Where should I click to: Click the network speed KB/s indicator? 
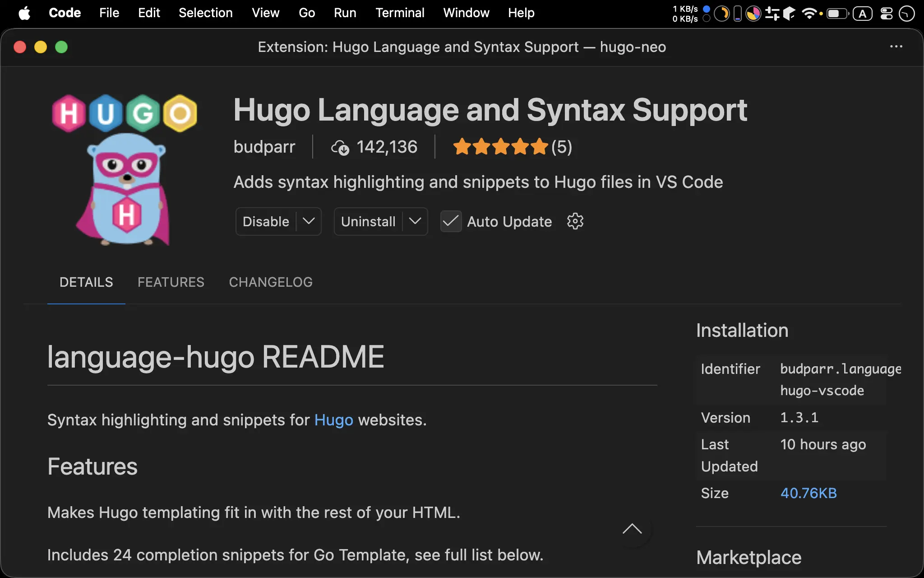[685, 14]
